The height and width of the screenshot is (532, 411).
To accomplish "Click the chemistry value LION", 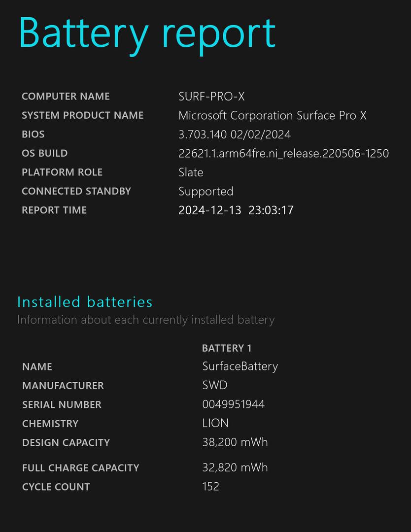I will tap(215, 423).
